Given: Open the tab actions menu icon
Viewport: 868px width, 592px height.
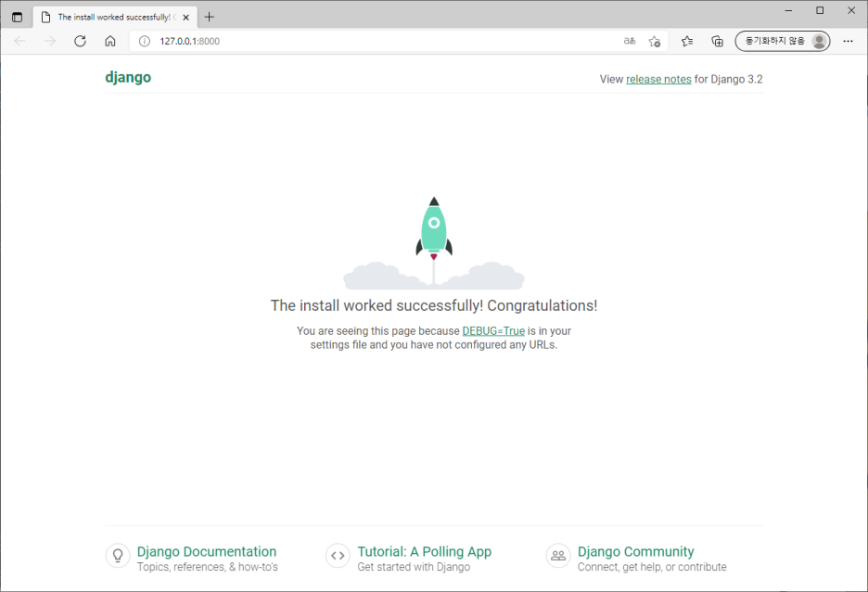Looking at the screenshot, I should (x=18, y=18).
